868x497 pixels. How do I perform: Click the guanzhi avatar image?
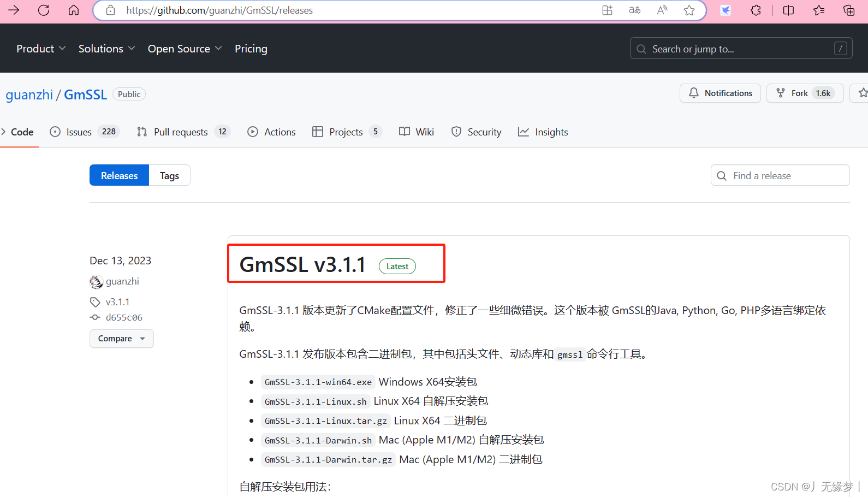coord(96,282)
